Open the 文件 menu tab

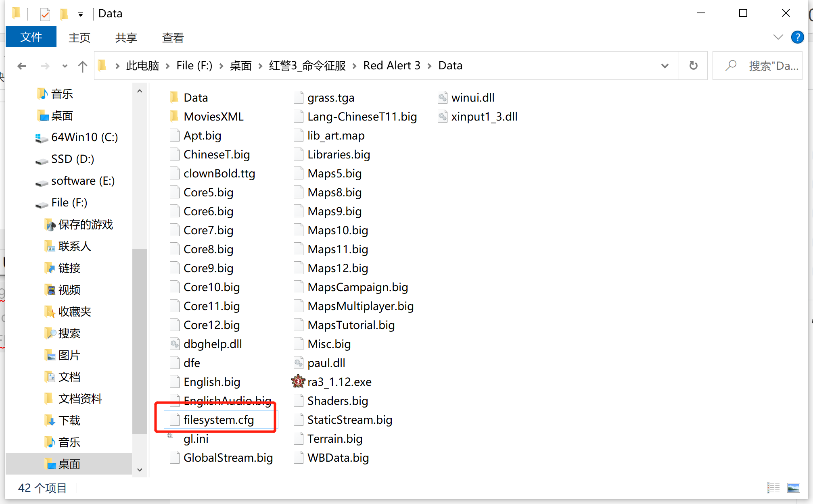31,37
